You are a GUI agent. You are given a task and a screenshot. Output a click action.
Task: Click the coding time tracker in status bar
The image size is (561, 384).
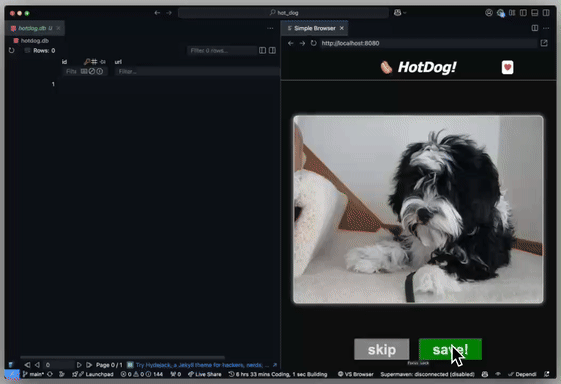pos(278,374)
